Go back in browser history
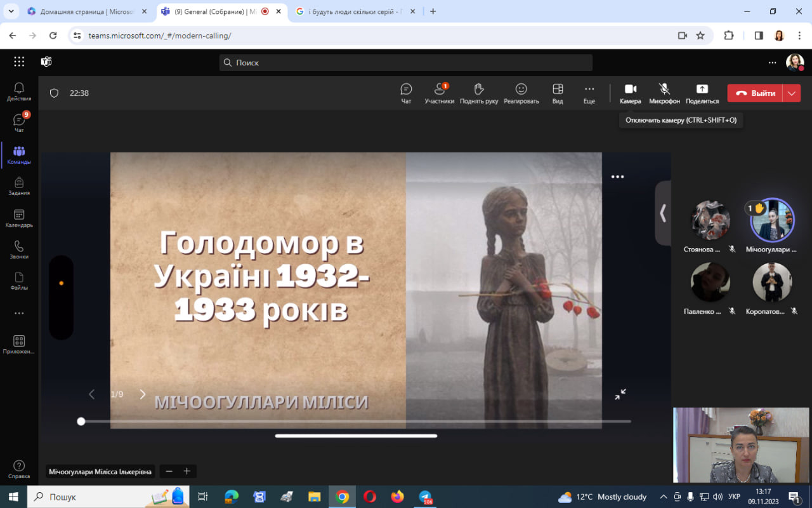The image size is (812, 508). (13, 36)
